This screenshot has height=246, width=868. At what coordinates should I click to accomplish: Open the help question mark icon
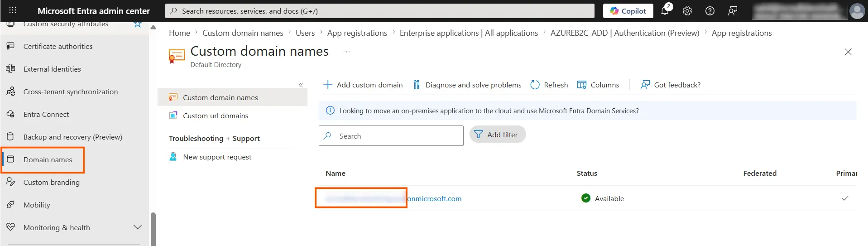710,11
